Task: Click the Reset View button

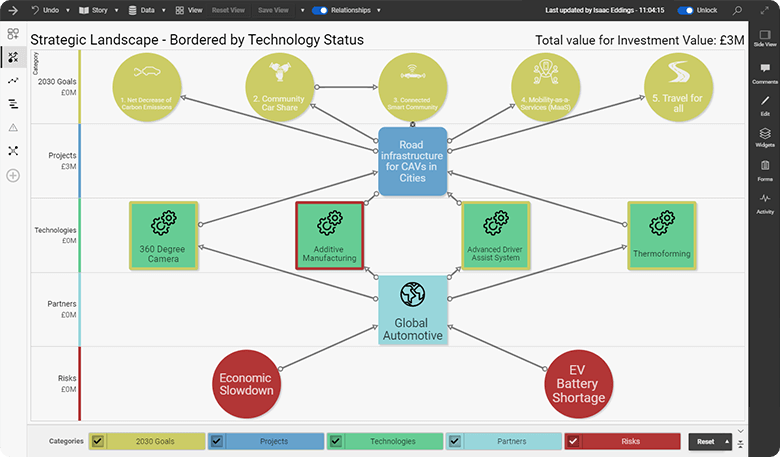Action: click(229, 10)
